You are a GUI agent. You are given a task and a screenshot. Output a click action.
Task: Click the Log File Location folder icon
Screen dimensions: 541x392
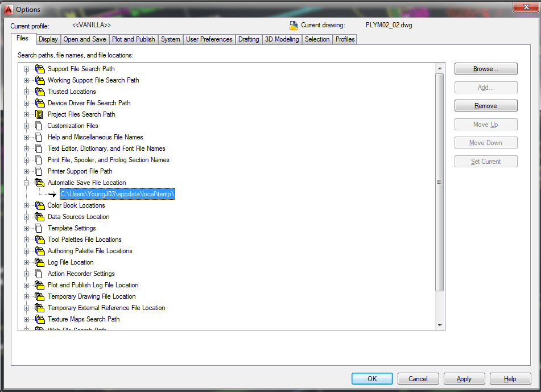coord(39,262)
